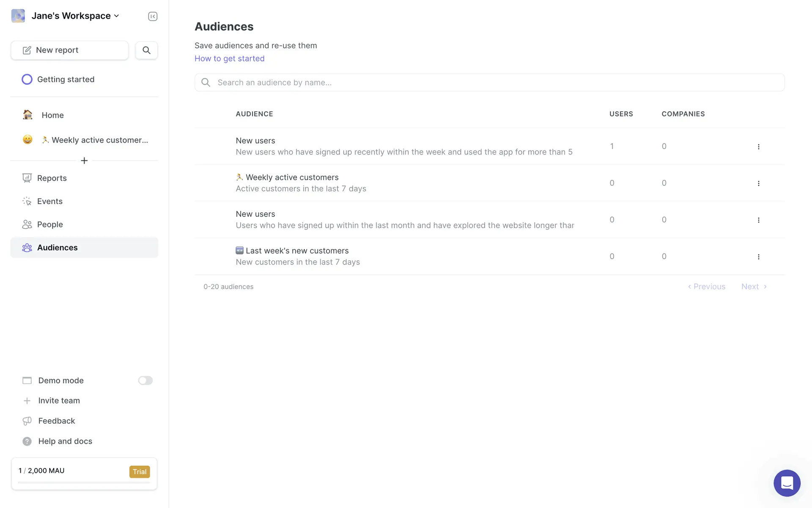Click Invite team in sidebar
Viewport: 812px width, 508px height.
[x=59, y=400]
